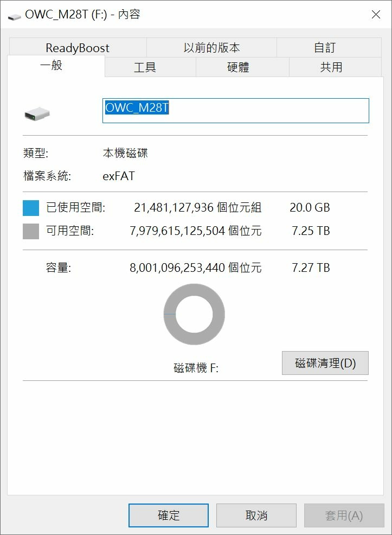Viewport: 392px width, 535px height.
Task: Open the ReadyBoost tab
Action: click(78, 47)
